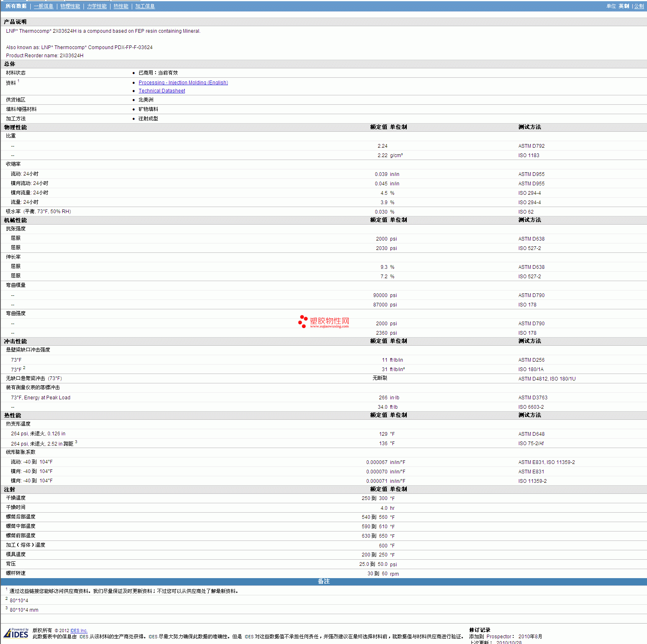Open the 热性能 tab
The image size is (647, 644).
tap(121, 6)
